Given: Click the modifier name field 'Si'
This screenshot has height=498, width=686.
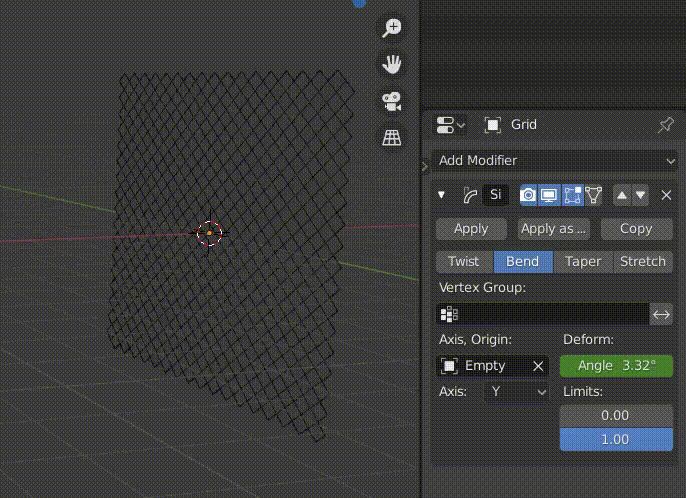Looking at the screenshot, I should tap(495, 195).
